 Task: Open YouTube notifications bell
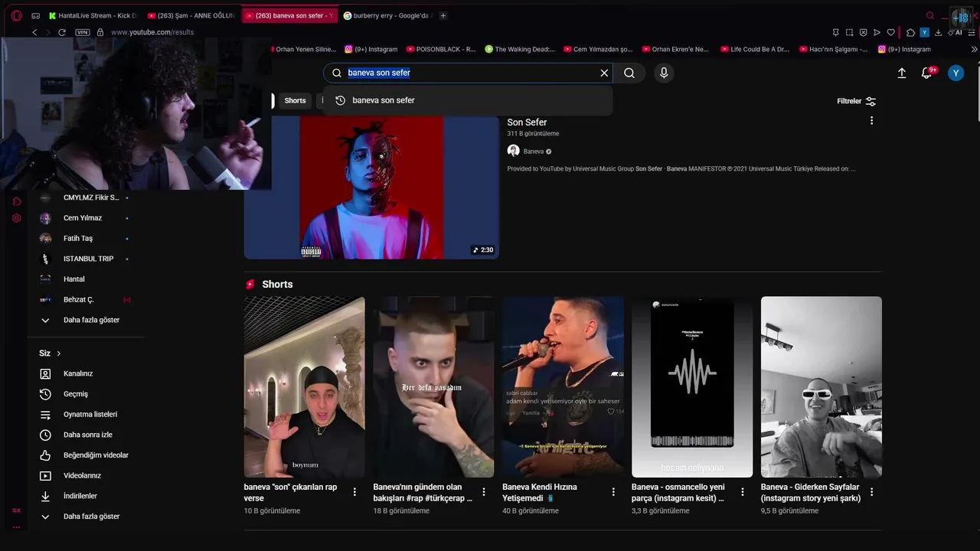[926, 73]
